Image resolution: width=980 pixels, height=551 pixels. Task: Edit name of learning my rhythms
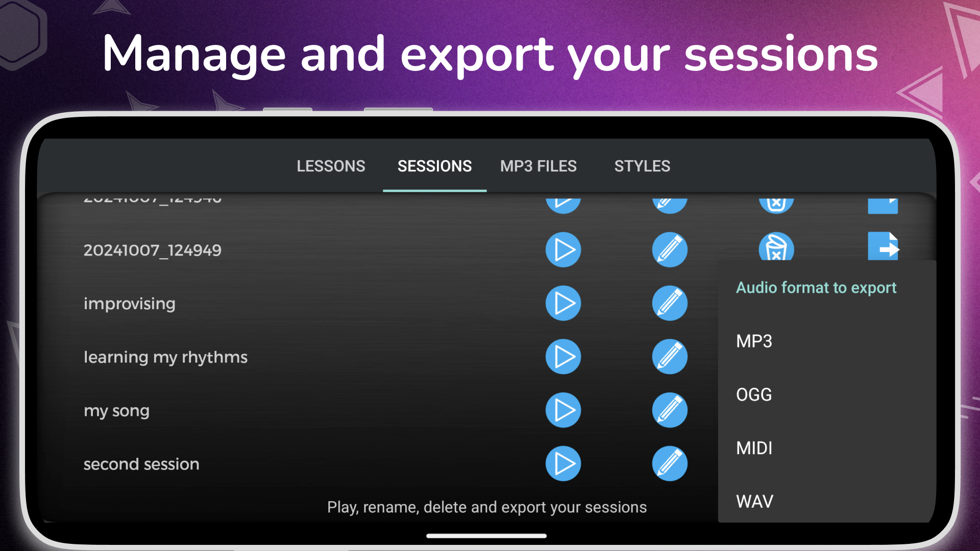tap(669, 357)
